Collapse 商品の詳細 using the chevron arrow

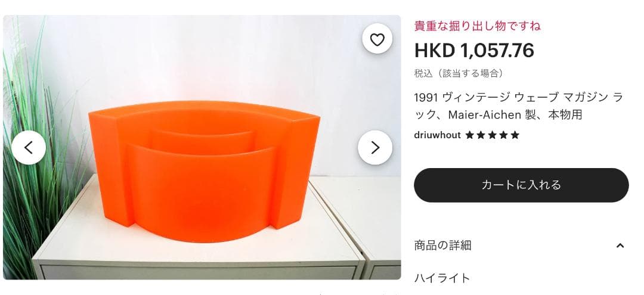[620, 246]
